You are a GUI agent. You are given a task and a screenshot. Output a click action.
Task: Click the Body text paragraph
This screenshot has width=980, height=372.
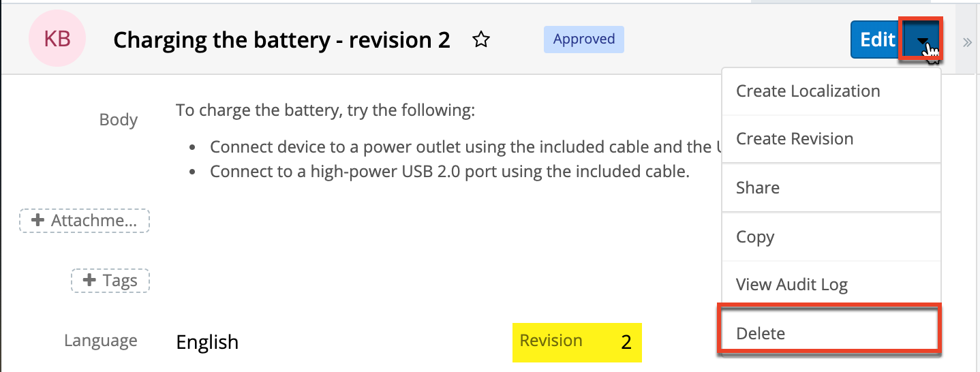point(325,110)
